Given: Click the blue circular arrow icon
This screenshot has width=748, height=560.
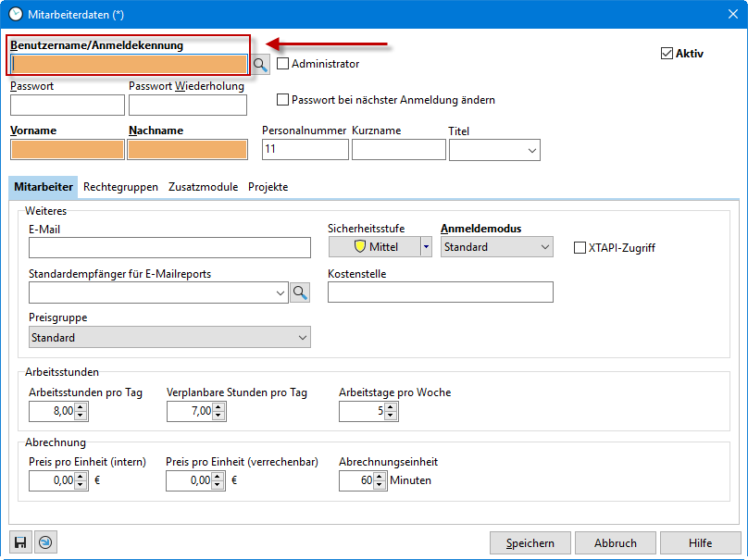Looking at the screenshot, I should [45, 542].
